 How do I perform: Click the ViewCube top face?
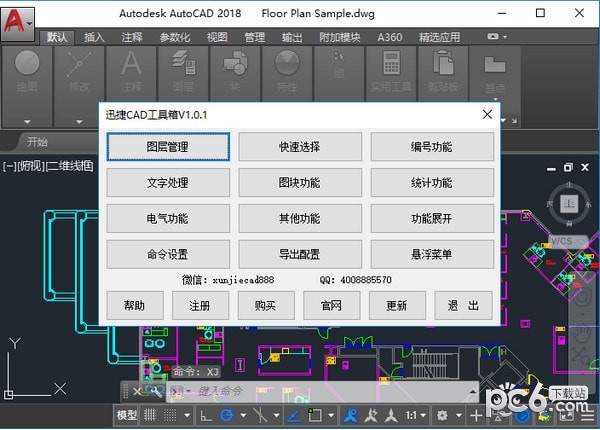(569, 204)
